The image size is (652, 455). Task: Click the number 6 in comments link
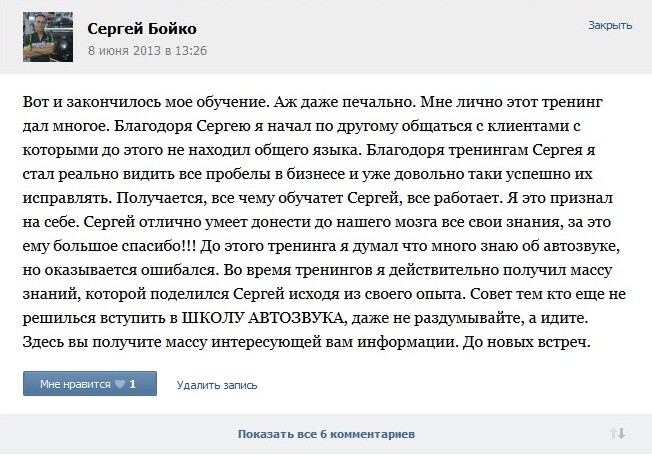click(x=323, y=434)
